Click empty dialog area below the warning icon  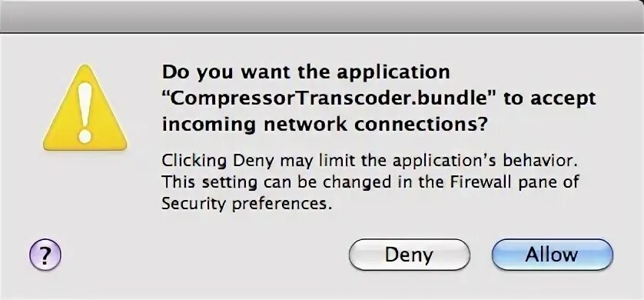(x=85, y=193)
